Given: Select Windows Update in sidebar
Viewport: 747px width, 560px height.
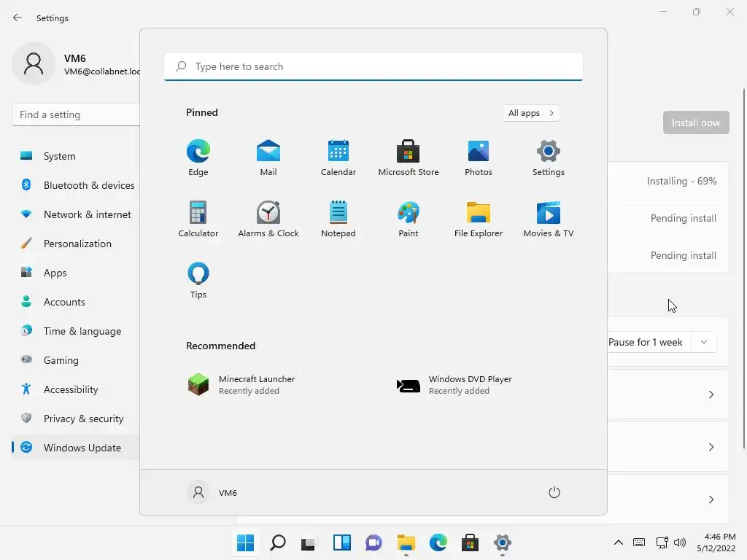Looking at the screenshot, I should (x=76, y=448).
